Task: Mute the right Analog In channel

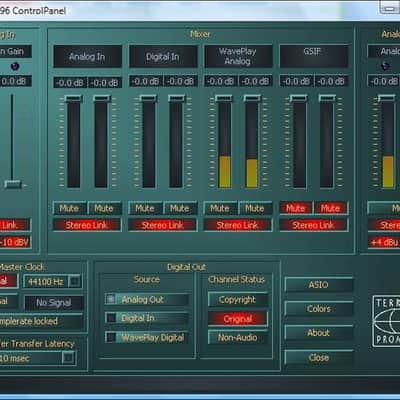Action: tap(104, 209)
